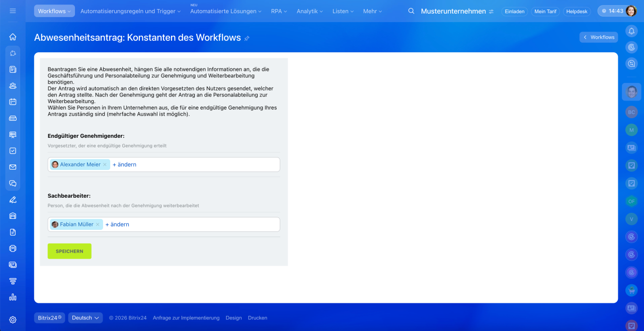This screenshot has width=644, height=331.
Task: Click '+ ändern' for Sachbearbeiter
Action: point(117,224)
